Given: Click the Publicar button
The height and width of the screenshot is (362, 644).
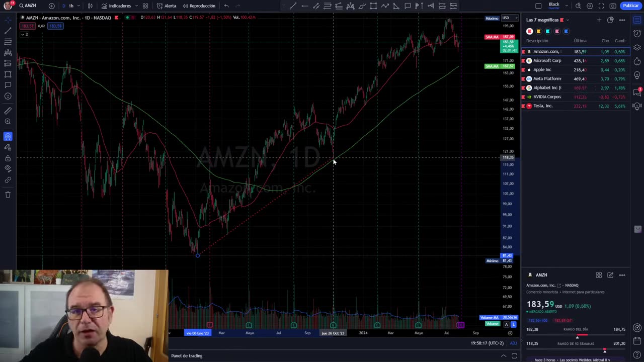Looking at the screenshot, I should click(630, 6).
